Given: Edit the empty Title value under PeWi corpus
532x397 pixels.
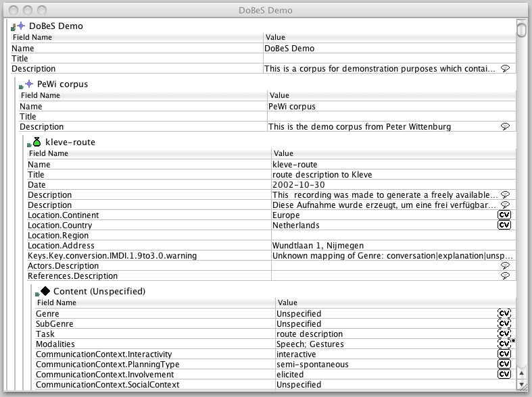Looking at the screenshot, I should point(391,117).
